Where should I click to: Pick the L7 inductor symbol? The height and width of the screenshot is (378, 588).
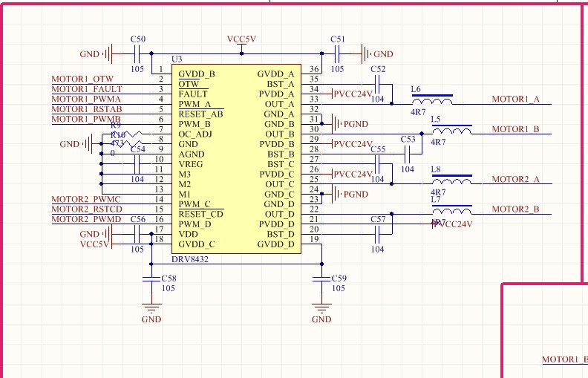point(452,210)
